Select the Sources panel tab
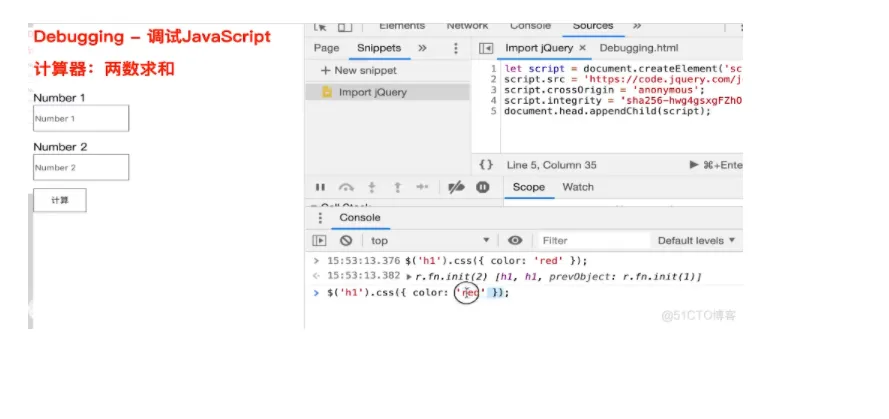This screenshot has width=889, height=419. [x=592, y=26]
